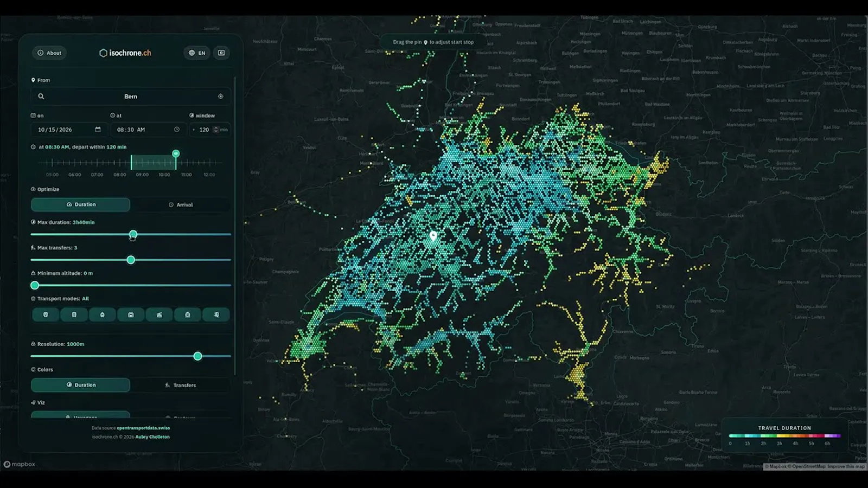Toggle the third transport mode metro icon

(102, 314)
